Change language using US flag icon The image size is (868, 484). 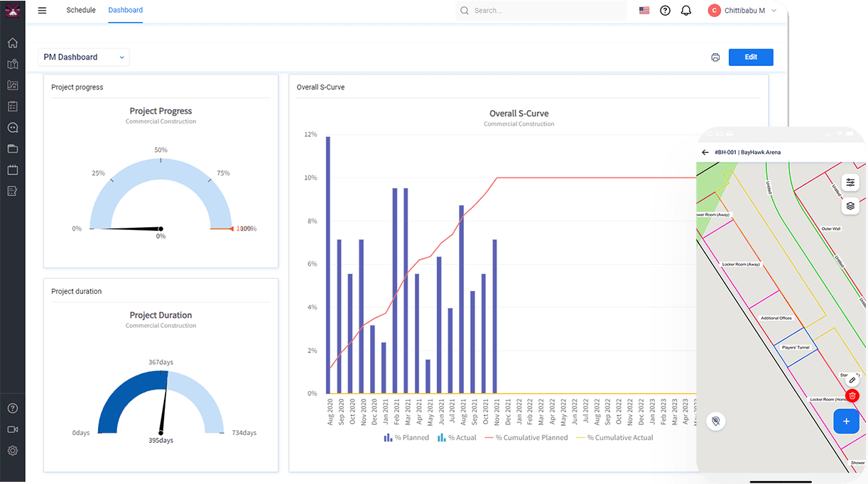(644, 11)
